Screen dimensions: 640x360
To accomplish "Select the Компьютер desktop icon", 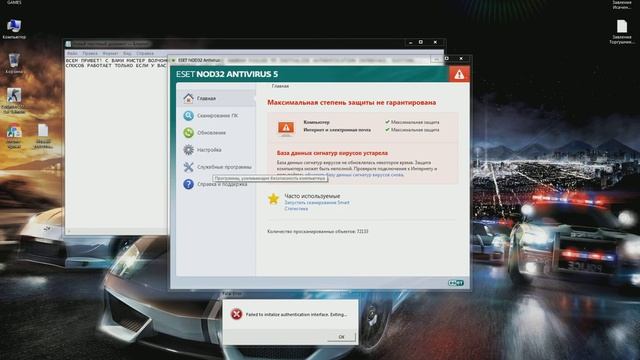I will pyautogui.click(x=13, y=29).
